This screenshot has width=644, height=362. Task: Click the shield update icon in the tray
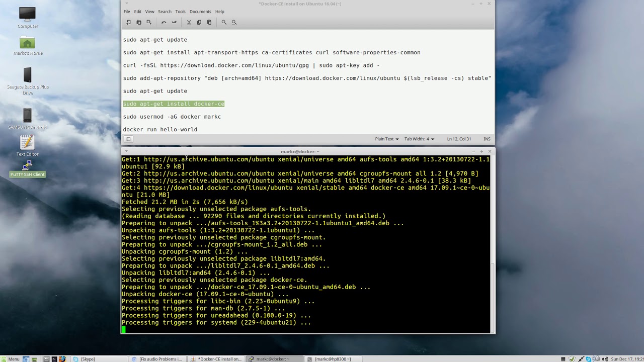pyautogui.click(x=572, y=359)
